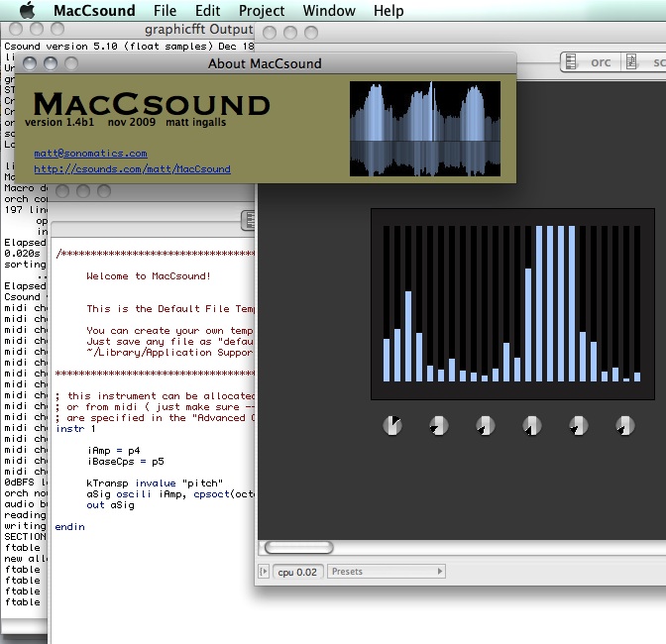The height and width of the screenshot is (644, 666).
Task: Click the first knob under the graph
Action: (x=392, y=425)
